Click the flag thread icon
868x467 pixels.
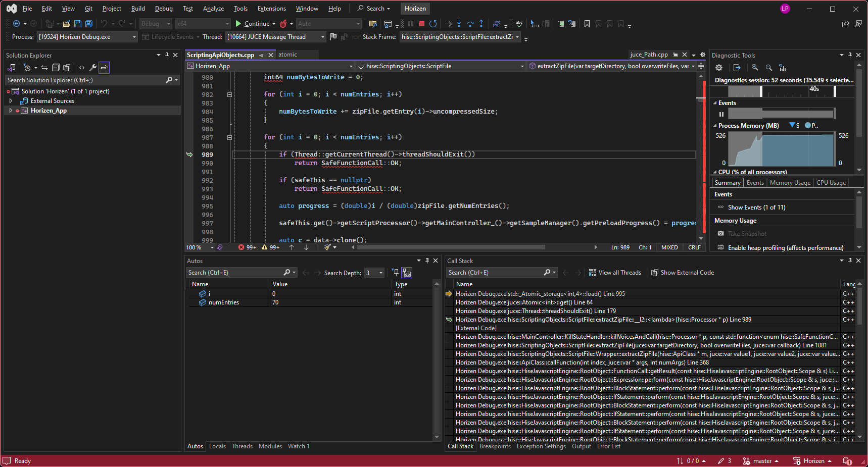coord(333,36)
